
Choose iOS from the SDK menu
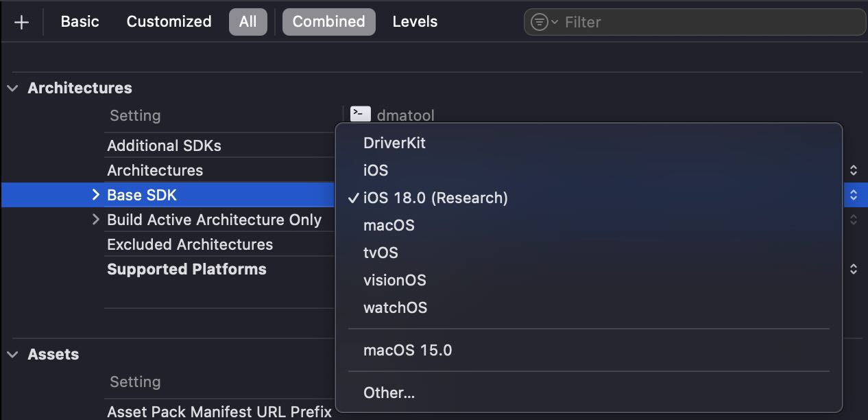(589, 170)
